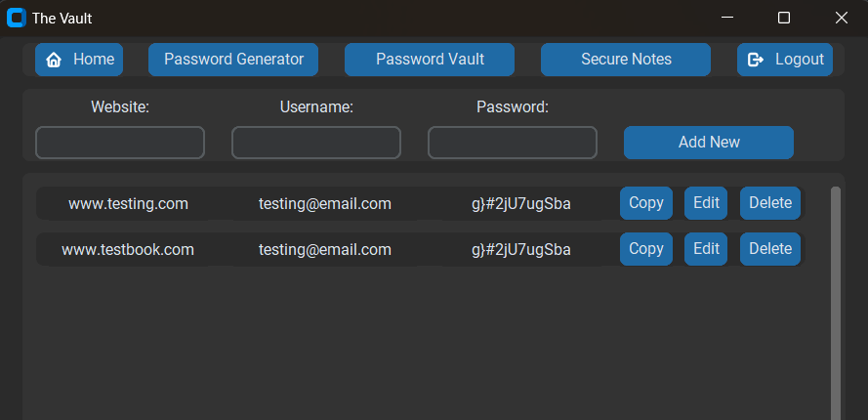Maximize The Vault window

point(784,18)
